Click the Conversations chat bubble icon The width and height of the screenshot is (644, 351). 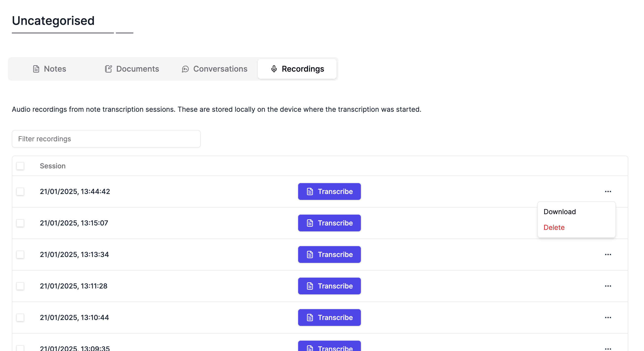pos(185,69)
